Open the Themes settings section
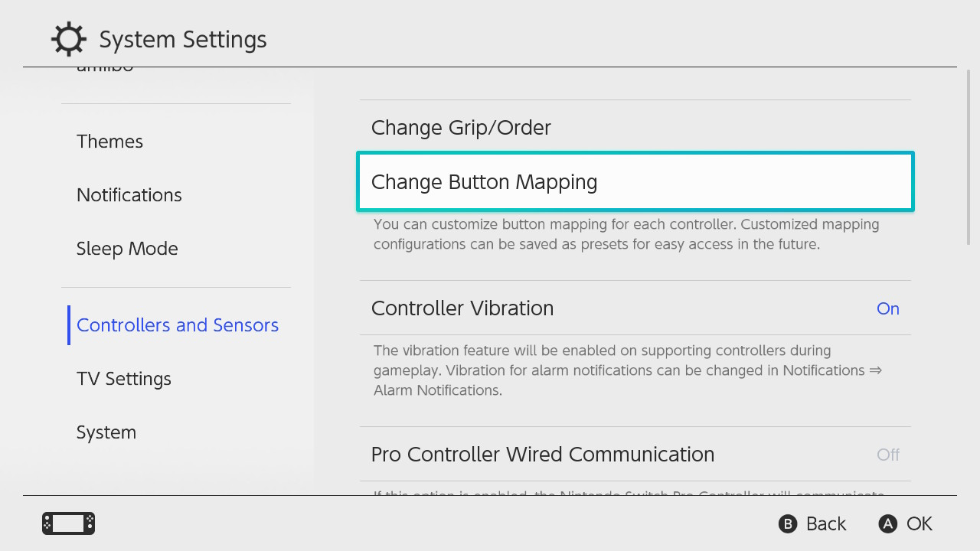Screen dimensions: 980x551 pyautogui.click(x=109, y=142)
